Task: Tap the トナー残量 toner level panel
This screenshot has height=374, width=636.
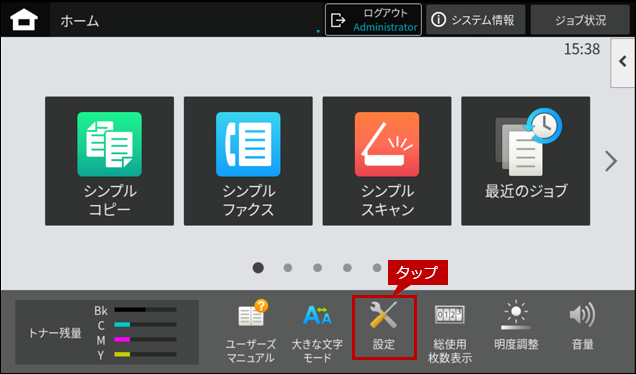Action: pos(107,332)
